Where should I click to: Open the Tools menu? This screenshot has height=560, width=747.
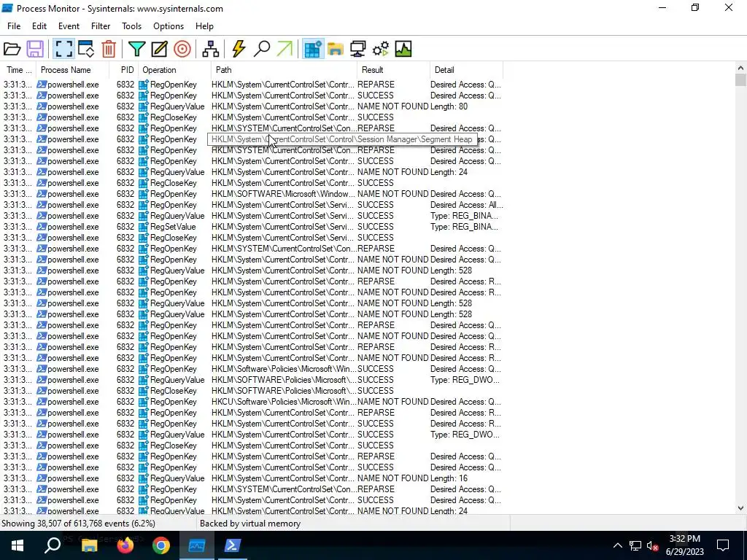(x=131, y=26)
